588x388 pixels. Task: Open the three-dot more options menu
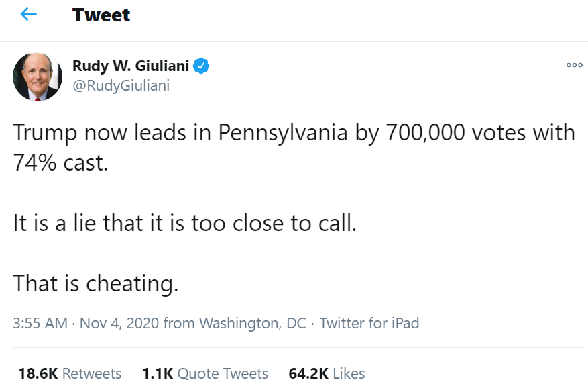(x=574, y=65)
